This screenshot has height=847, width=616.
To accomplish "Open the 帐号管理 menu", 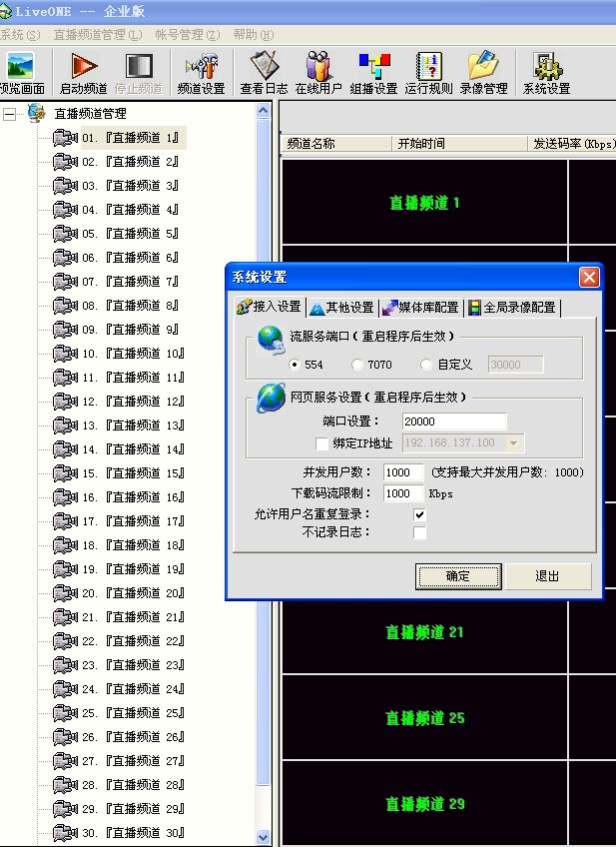I will (187, 35).
